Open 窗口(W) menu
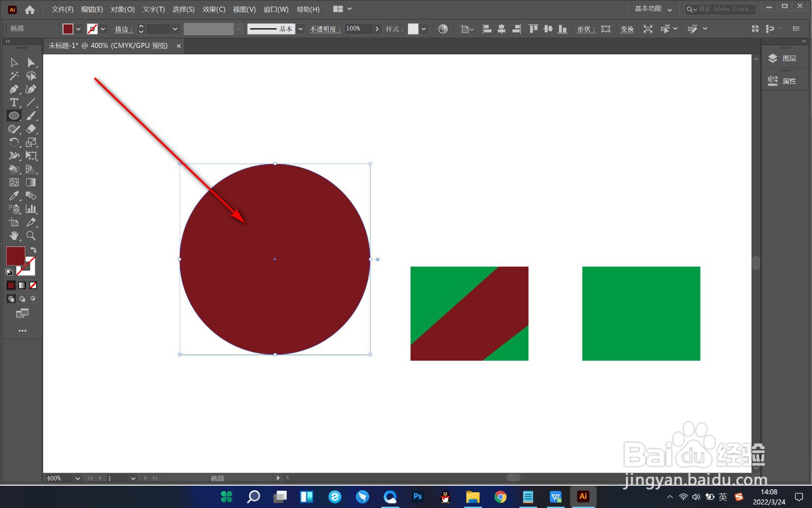Screen dimensions: 812x508 coord(276,9)
